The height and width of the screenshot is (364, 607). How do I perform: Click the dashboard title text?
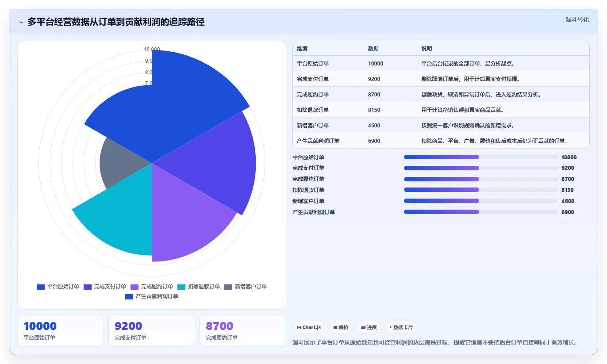pyautogui.click(x=116, y=22)
